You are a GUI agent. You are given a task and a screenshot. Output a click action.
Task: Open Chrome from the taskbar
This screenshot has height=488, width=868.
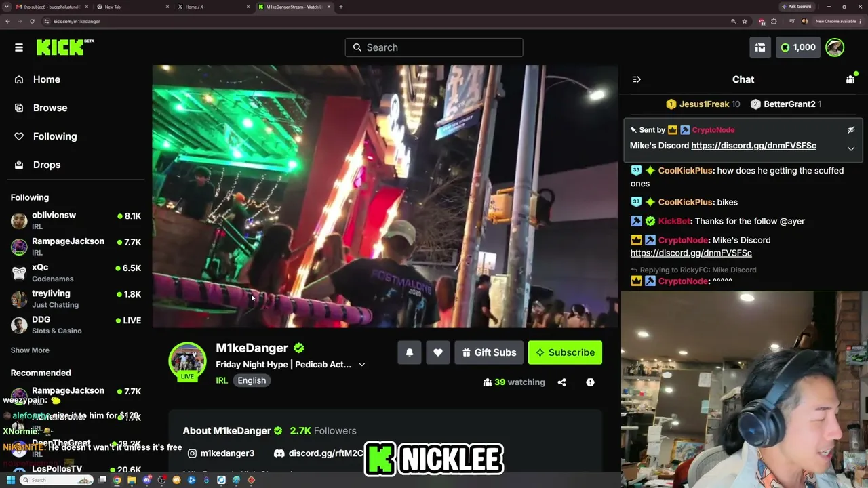tap(117, 480)
